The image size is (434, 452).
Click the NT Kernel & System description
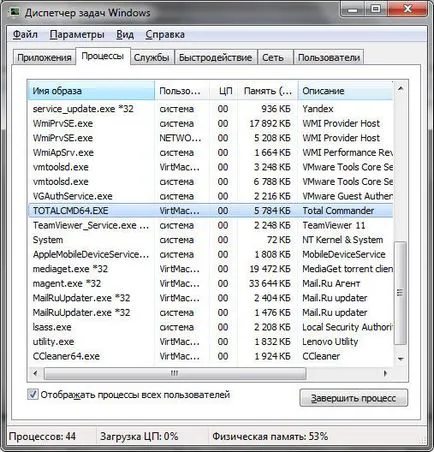(x=343, y=240)
